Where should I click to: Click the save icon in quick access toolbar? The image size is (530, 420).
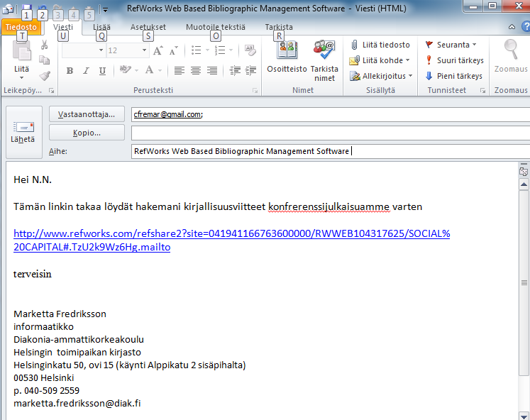[26, 7]
